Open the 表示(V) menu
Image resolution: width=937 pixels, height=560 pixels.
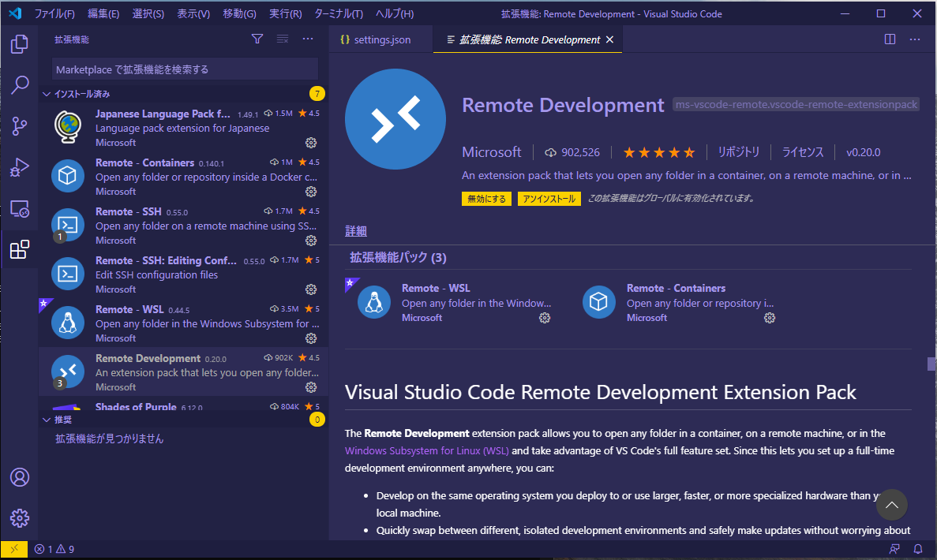click(193, 13)
